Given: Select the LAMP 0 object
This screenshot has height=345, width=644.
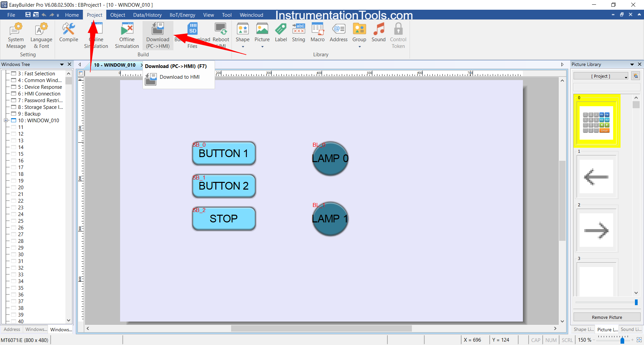Looking at the screenshot, I should tap(330, 158).
